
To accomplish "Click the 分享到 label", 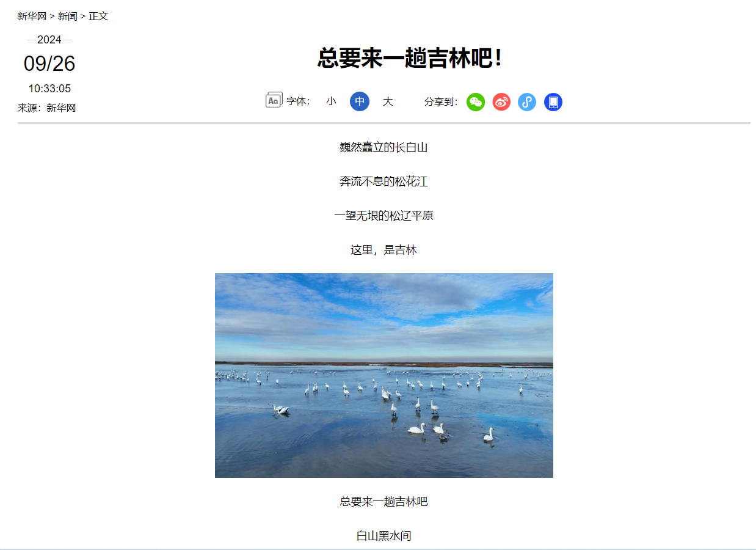I will [x=441, y=102].
